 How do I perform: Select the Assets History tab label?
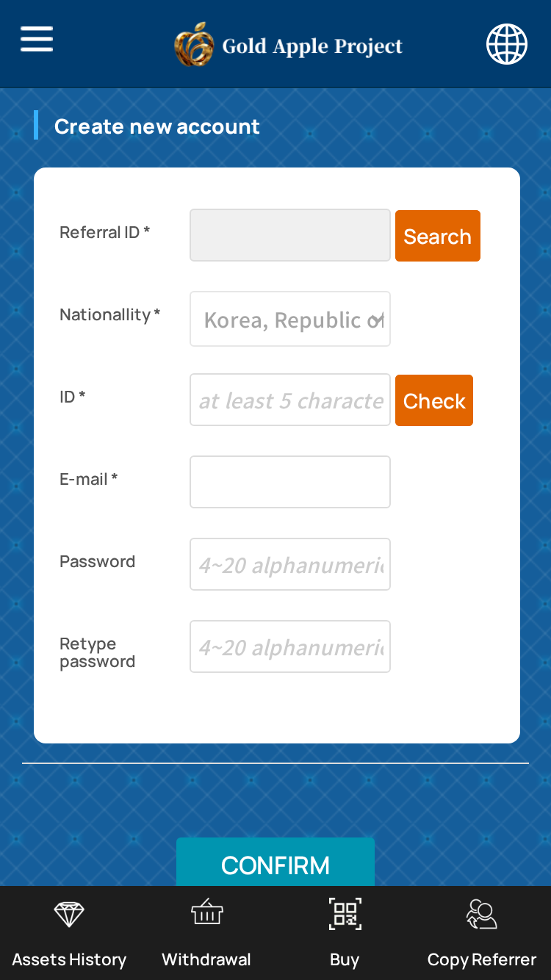pos(69,959)
